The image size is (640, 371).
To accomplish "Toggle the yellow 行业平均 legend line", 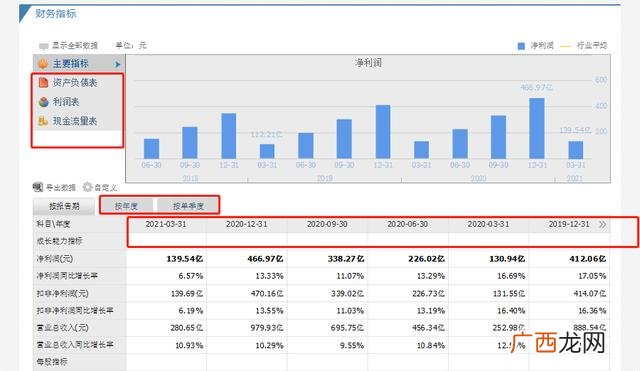I will click(565, 47).
